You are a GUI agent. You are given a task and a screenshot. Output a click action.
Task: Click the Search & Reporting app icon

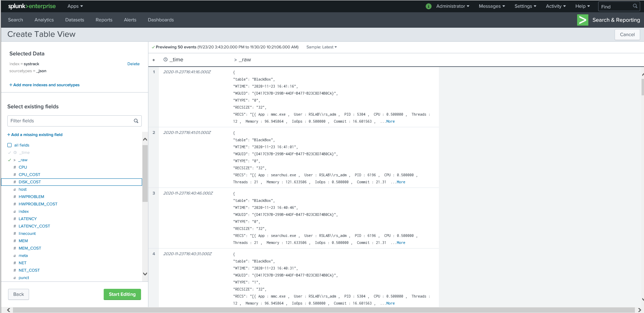(x=583, y=20)
